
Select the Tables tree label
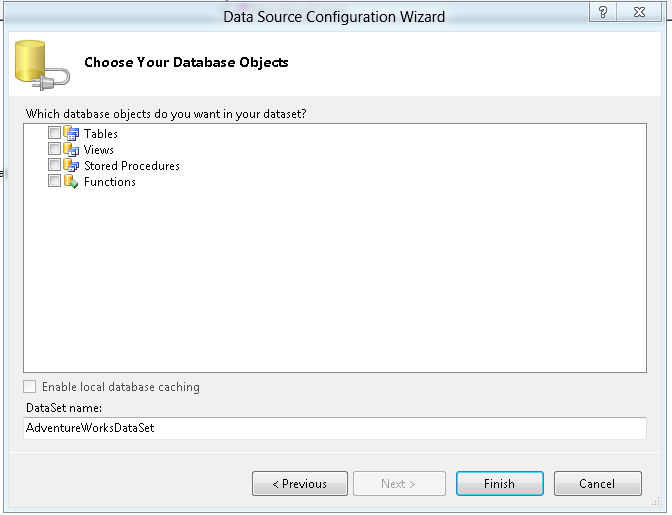click(101, 134)
